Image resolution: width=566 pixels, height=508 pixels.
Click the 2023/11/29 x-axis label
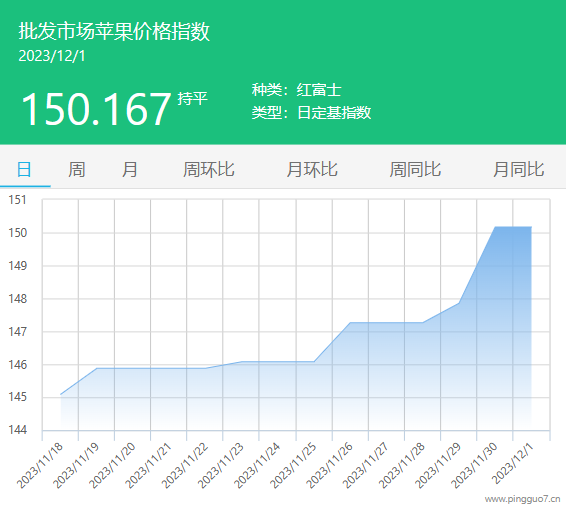tap(437, 465)
